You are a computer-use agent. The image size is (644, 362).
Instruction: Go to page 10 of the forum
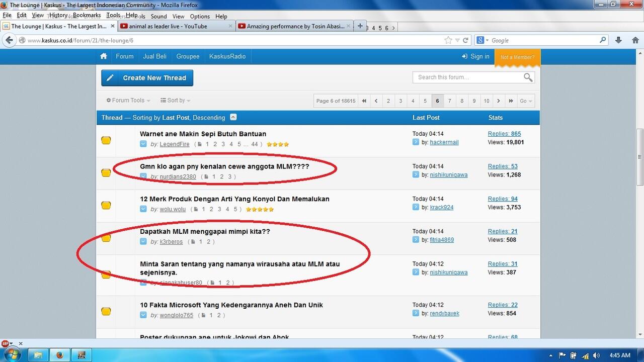click(487, 101)
